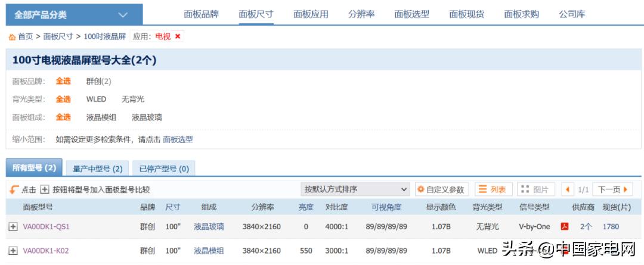Click 100吋液晶屏 breadcrumb link

click(x=105, y=36)
